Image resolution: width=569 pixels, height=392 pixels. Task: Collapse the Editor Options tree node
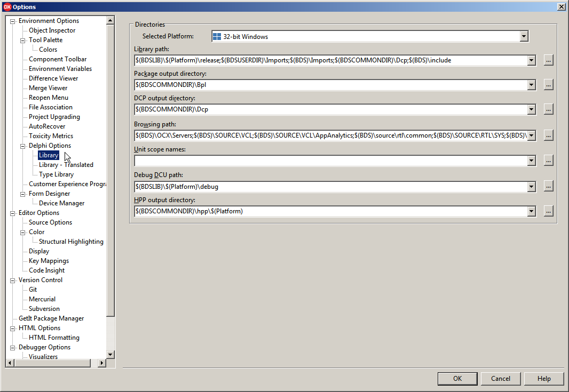click(x=12, y=213)
